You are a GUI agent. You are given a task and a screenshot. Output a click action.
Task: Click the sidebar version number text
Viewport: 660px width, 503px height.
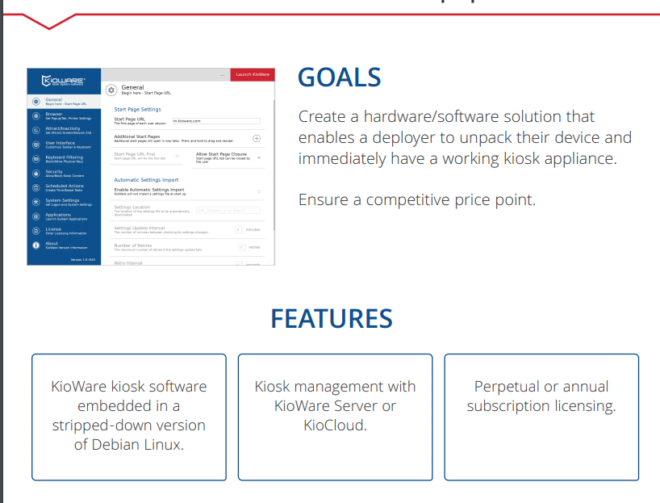point(83,260)
